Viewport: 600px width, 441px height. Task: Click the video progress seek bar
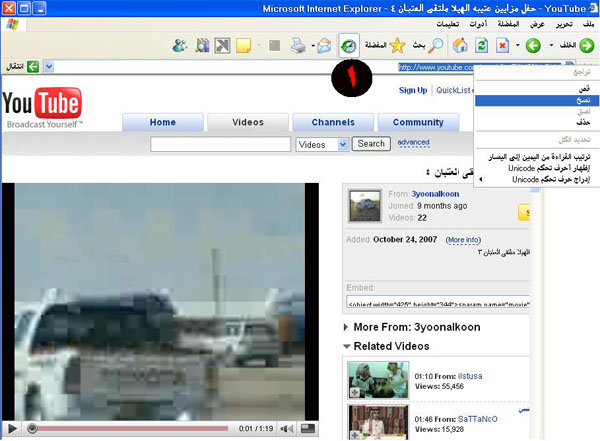[130, 428]
